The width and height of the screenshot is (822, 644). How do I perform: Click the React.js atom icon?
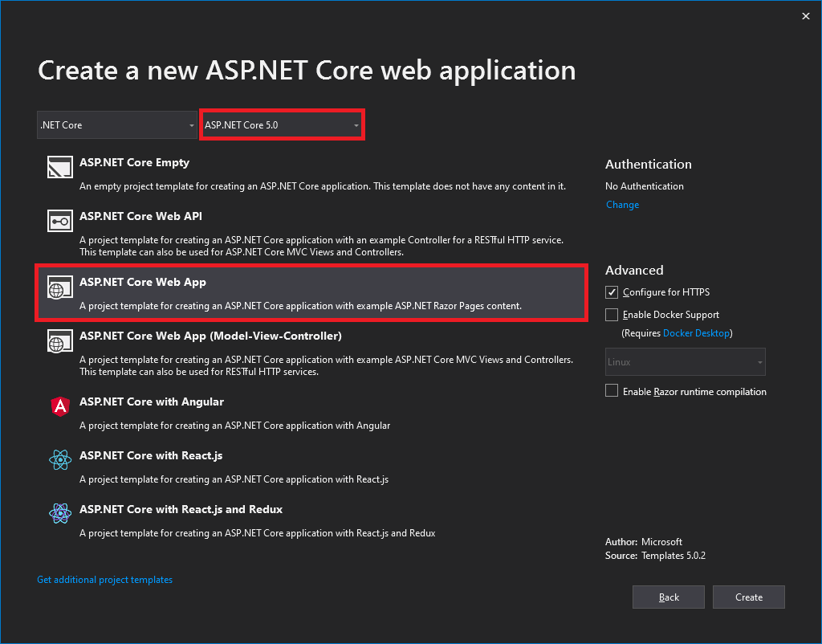(60, 460)
